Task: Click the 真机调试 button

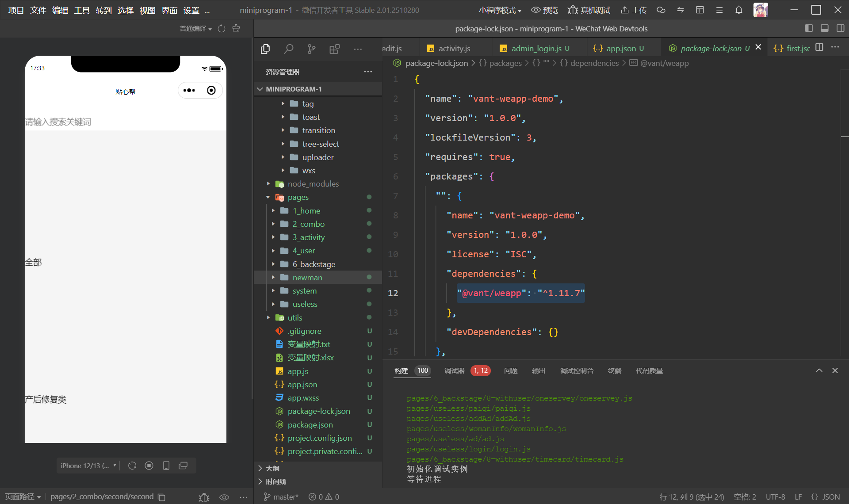Action: point(589,10)
